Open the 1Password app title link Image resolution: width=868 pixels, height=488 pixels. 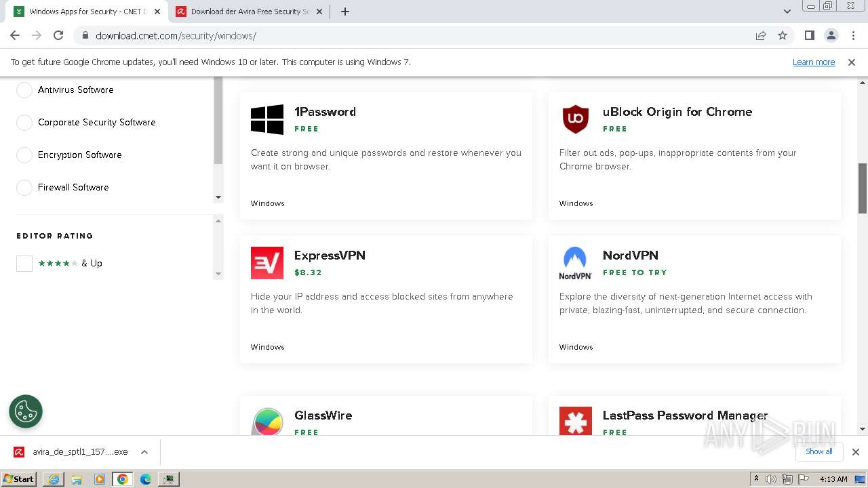325,112
